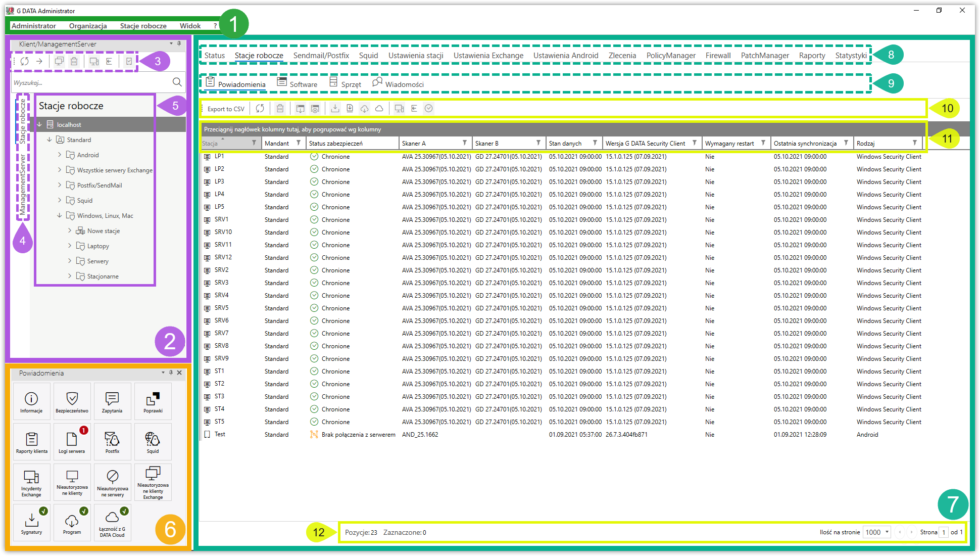980x556 pixels.
Task: Open the Bezpieczeństwo notification tile
Action: (72, 401)
